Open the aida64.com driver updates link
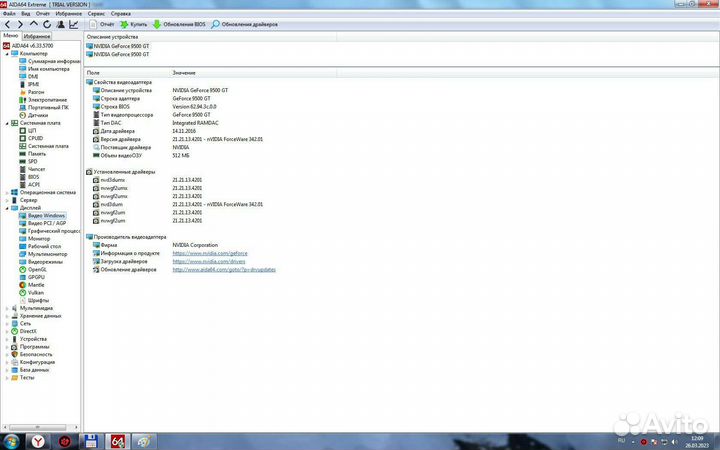The width and height of the screenshot is (720, 450). point(224,270)
